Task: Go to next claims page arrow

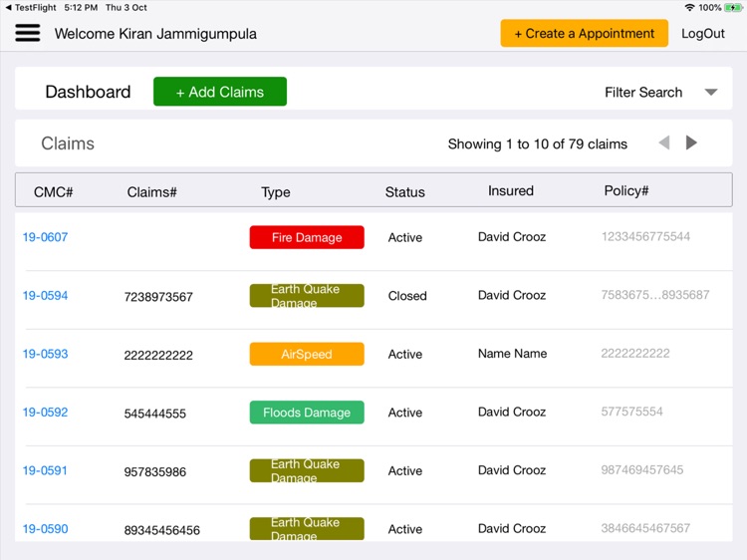Action: [x=691, y=142]
